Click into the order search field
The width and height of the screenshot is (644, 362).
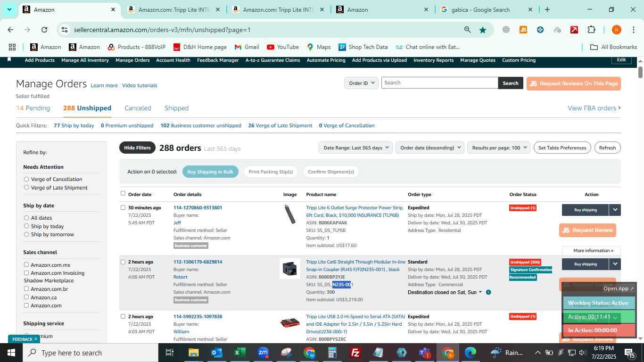click(439, 82)
